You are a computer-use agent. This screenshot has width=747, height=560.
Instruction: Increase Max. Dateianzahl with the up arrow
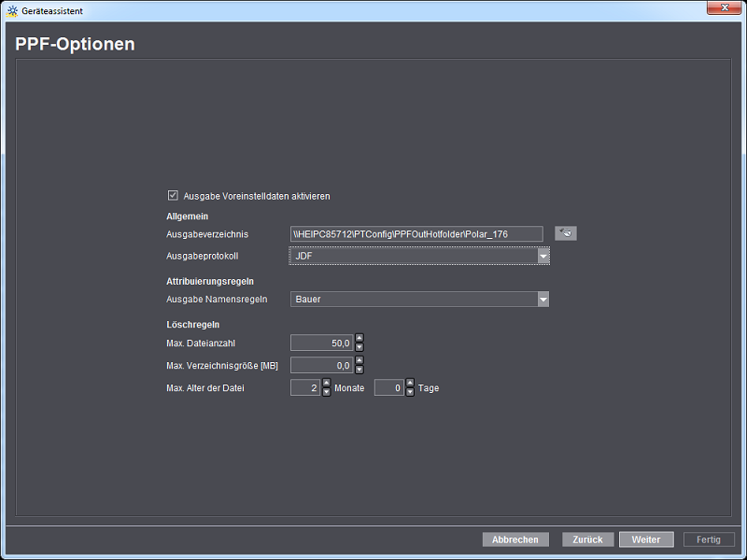[x=359, y=339]
